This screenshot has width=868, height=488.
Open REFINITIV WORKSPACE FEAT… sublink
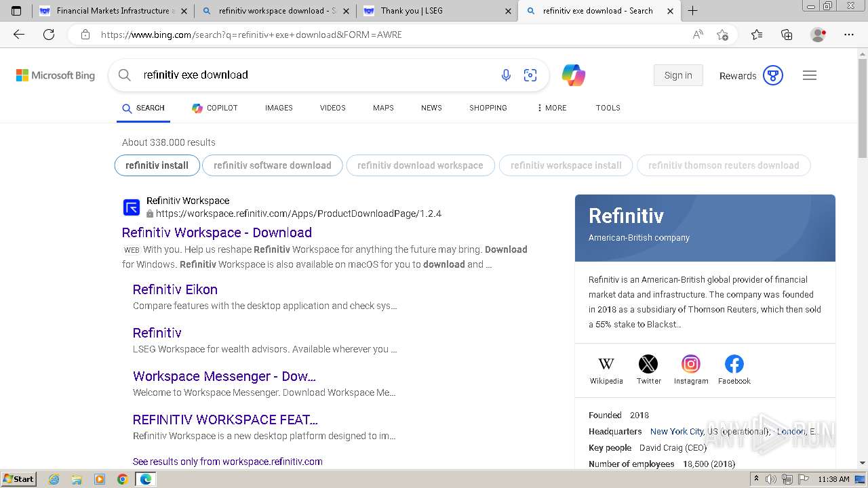(x=225, y=420)
